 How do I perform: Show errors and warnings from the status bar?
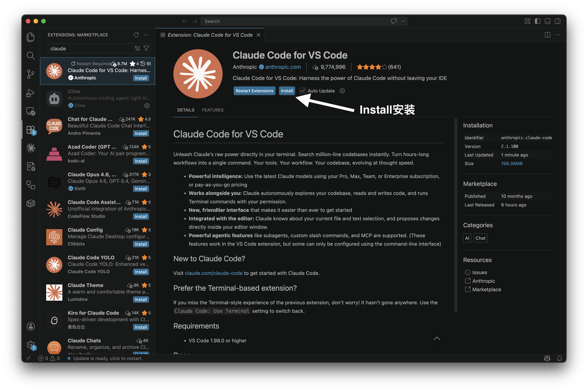49,358
